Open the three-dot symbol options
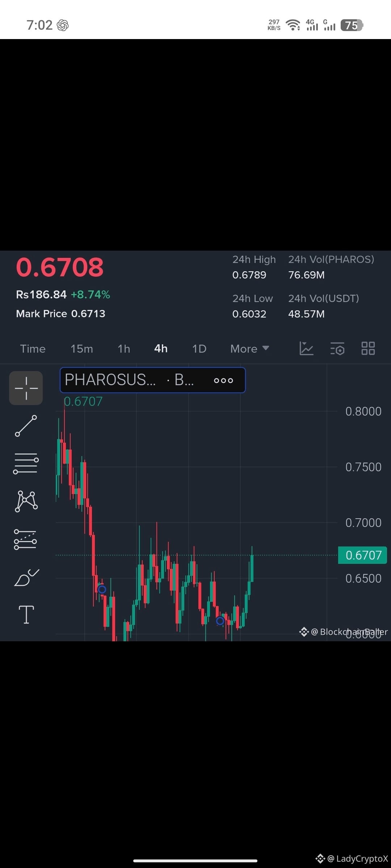391x868 pixels. (223, 380)
